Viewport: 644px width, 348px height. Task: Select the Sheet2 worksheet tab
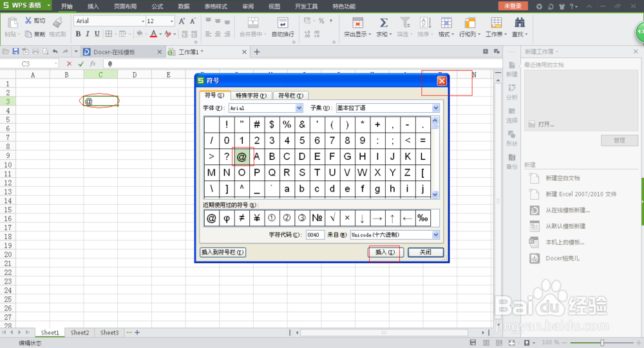(80, 333)
